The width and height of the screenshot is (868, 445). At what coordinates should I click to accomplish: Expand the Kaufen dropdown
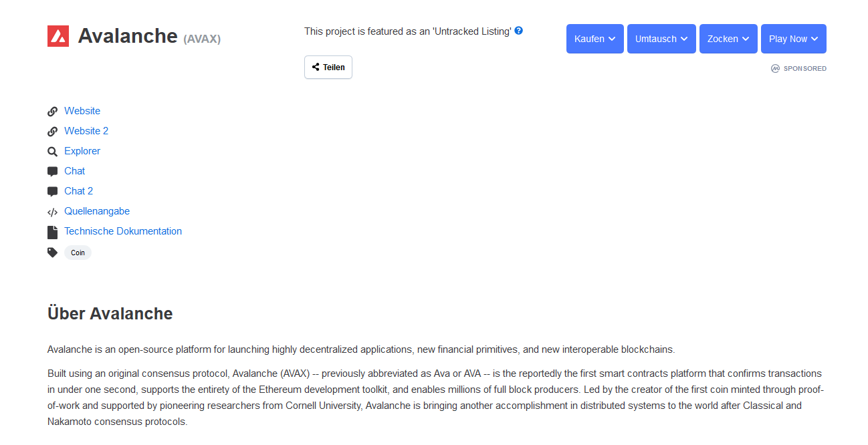(x=595, y=39)
